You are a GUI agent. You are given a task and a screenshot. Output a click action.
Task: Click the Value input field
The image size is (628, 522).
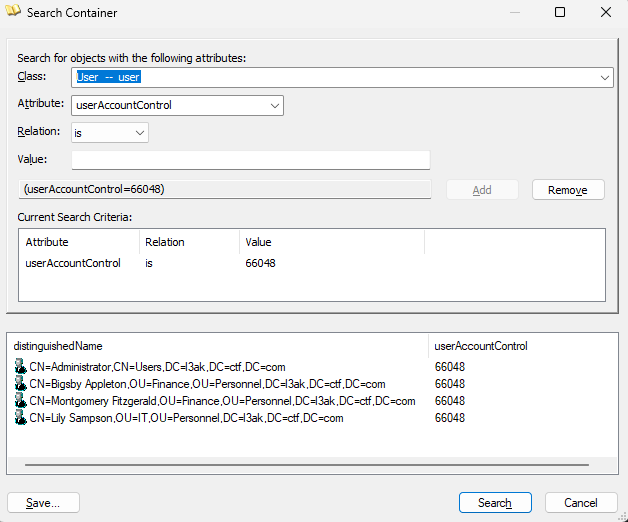pyautogui.click(x=250, y=160)
